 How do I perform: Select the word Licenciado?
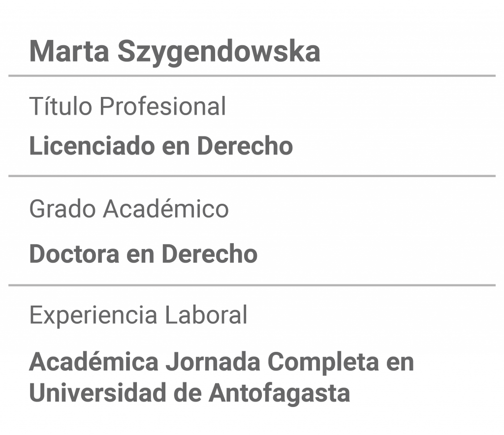pyautogui.click(x=92, y=146)
